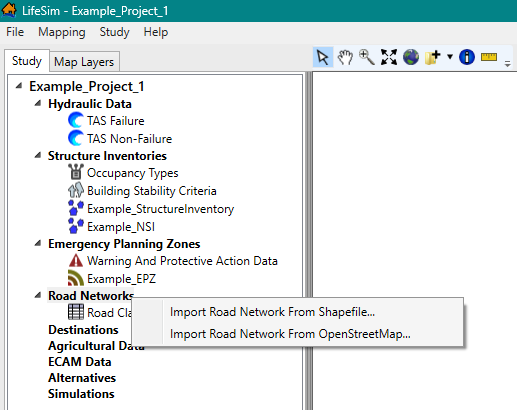The height and width of the screenshot is (410, 517).
Task: Collapse the Structure Inventories node
Action: coord(38,155)
